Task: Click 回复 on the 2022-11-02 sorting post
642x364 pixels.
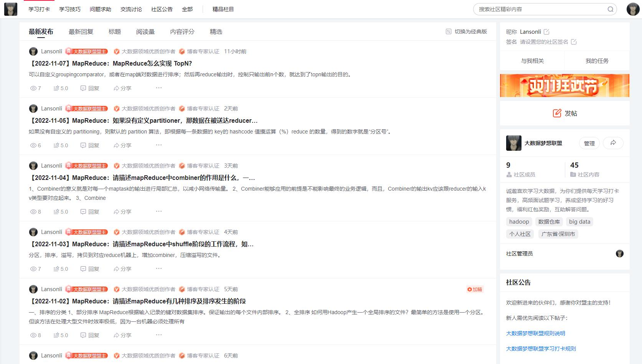Action: pos(90,335)
